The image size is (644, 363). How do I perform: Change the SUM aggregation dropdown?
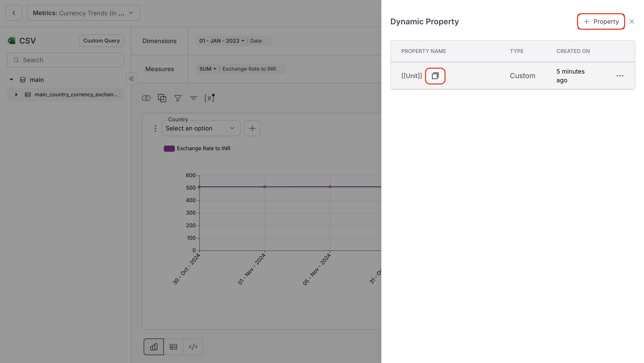coord(207,69)
